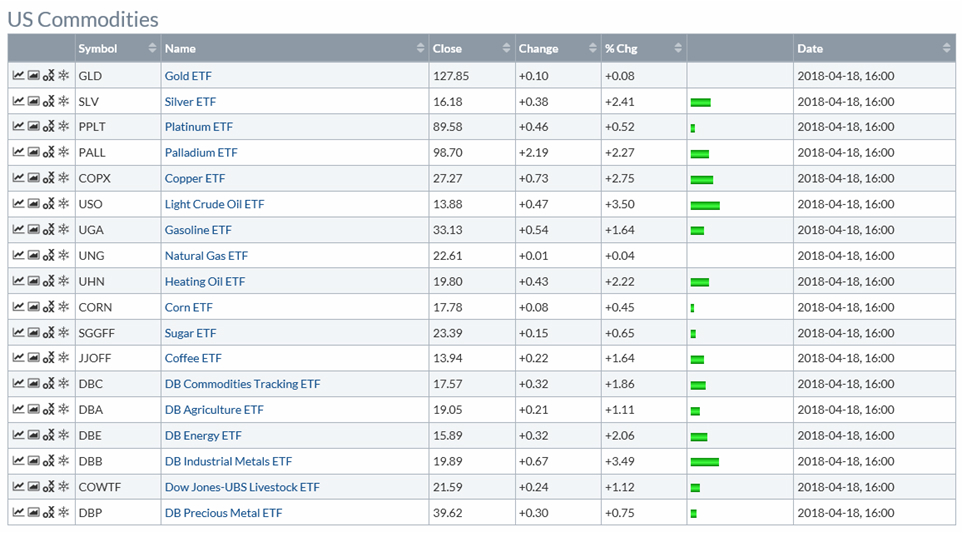Open the gallery view icon for DBB
The height and width of the screenshot is (533, 965).
click(33, 462)
